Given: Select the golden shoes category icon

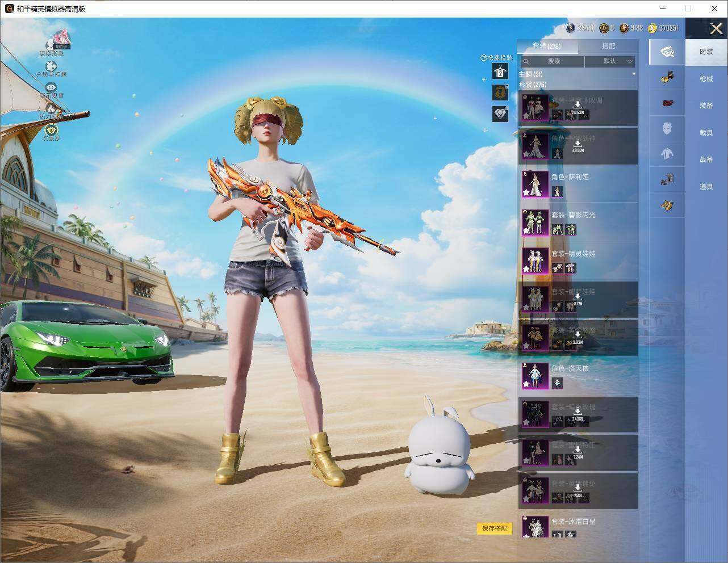Looking at the screenshot, I should pos(667,205).
